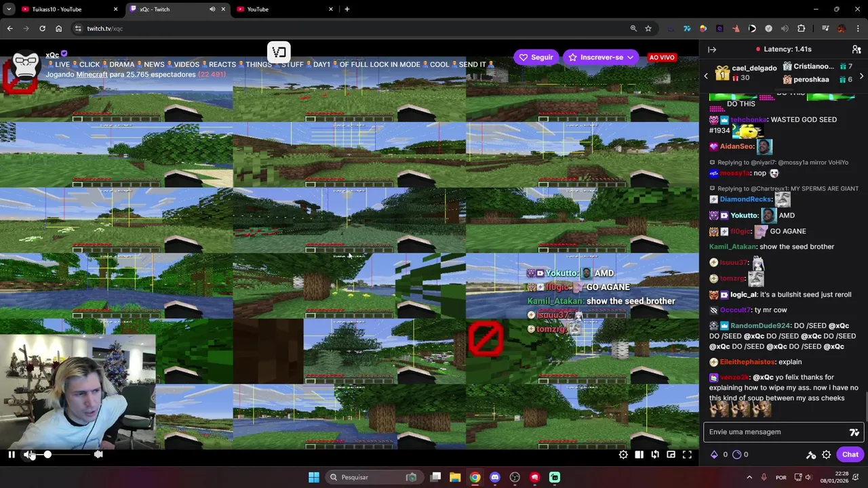Screen dimensions: 868x488
Task: Mute the stream volume speaker icon
Action: pyautogui.click(x=28, y=455)
